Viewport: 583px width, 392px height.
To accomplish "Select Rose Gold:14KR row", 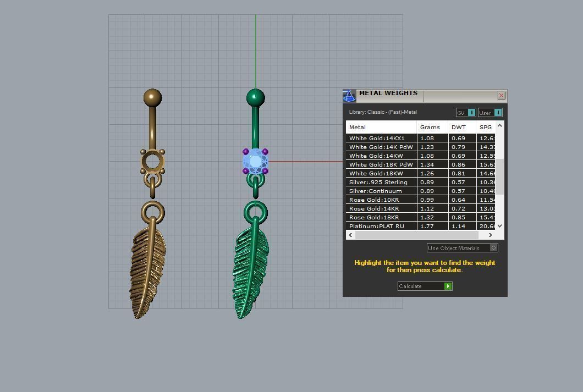I will pyautogui.click(x=421, y=208).
